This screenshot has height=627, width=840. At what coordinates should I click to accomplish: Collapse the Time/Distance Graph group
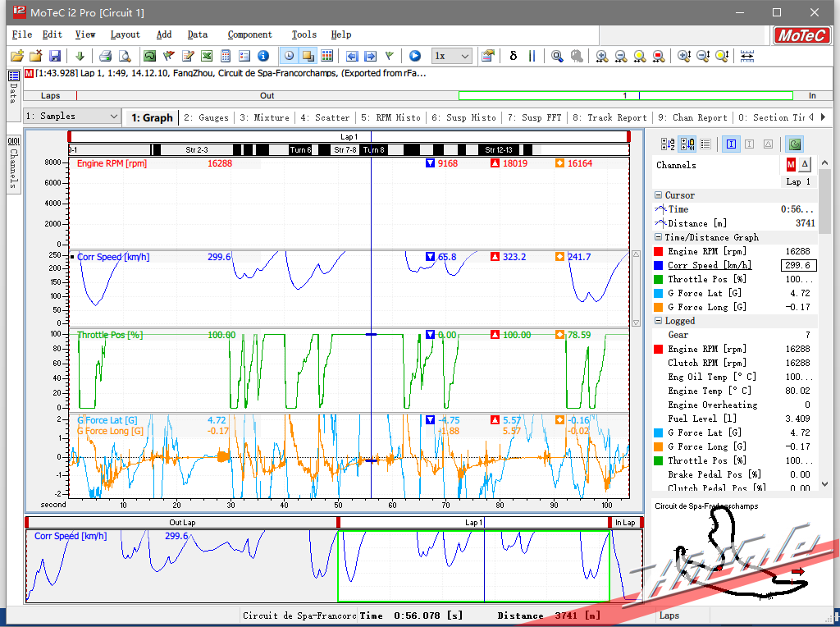coord(658,237)
